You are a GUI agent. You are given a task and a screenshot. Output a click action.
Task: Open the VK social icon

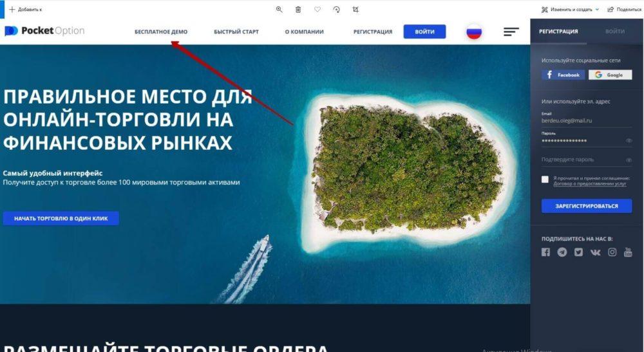(x=595, y=252)
